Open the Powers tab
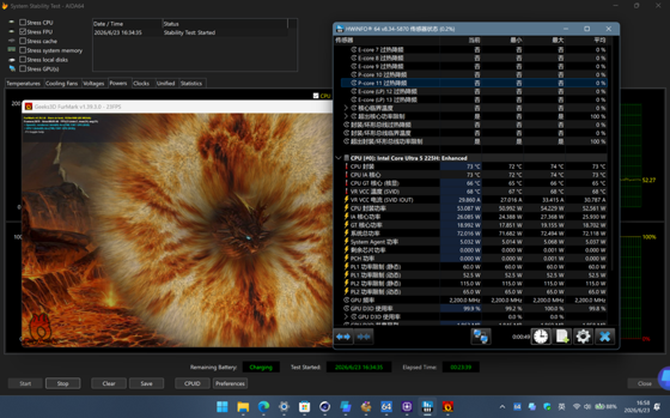Screen dimensions: 670x418 (118, 83)
